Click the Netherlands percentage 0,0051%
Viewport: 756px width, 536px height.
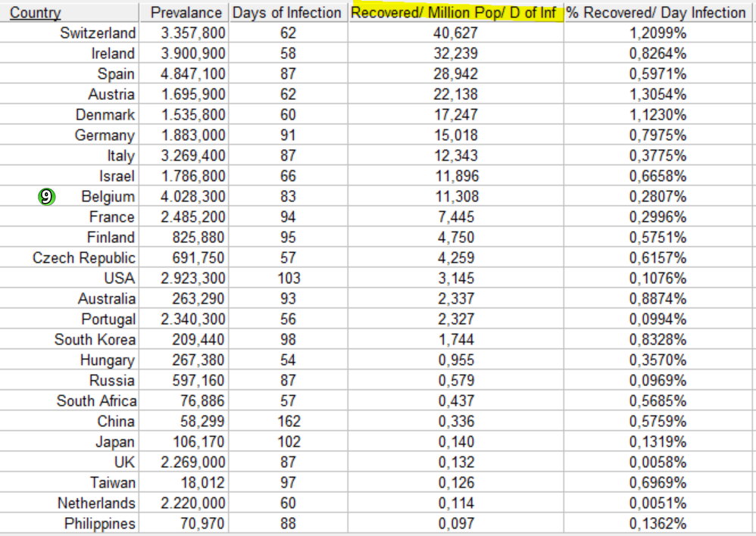coord(658,503)
